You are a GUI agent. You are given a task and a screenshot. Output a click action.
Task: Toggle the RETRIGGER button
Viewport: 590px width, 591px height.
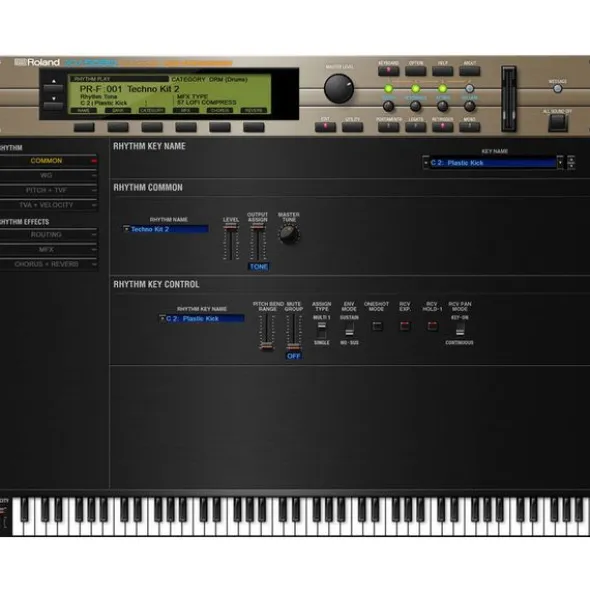[443, 127]
